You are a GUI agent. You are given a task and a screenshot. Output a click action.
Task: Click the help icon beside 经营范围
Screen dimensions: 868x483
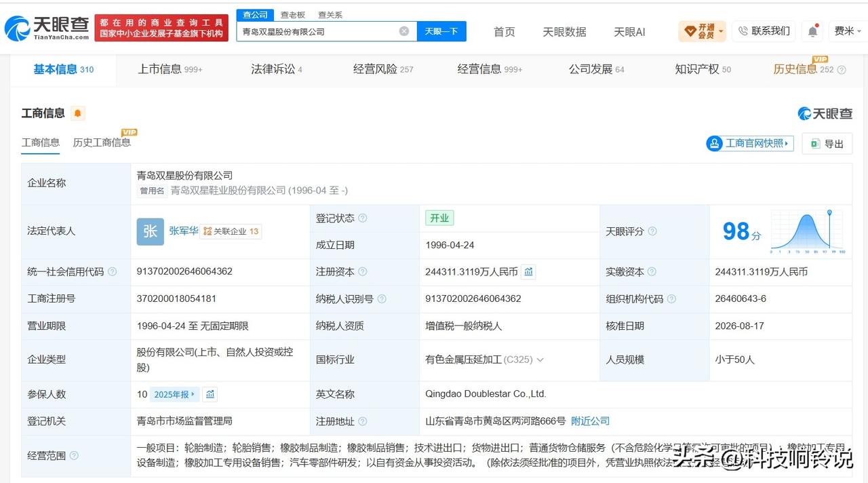tap(74, 456)
